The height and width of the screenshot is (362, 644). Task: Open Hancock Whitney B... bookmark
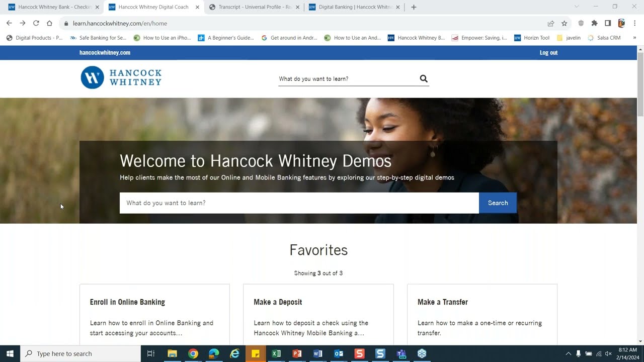pyautogui.click(x=416, y=38)
